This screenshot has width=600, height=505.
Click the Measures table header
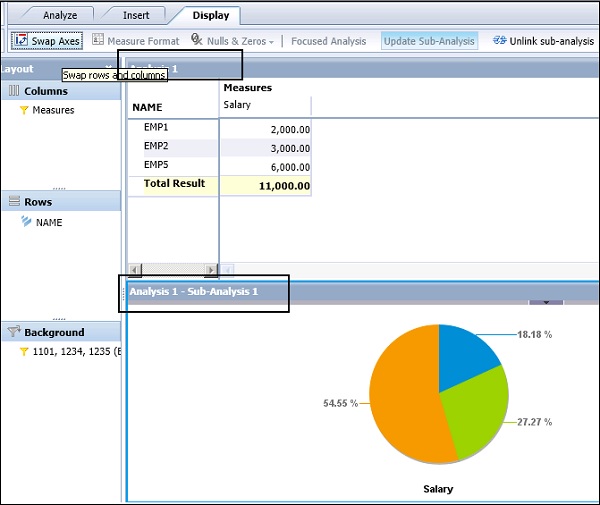click(248, 88)
